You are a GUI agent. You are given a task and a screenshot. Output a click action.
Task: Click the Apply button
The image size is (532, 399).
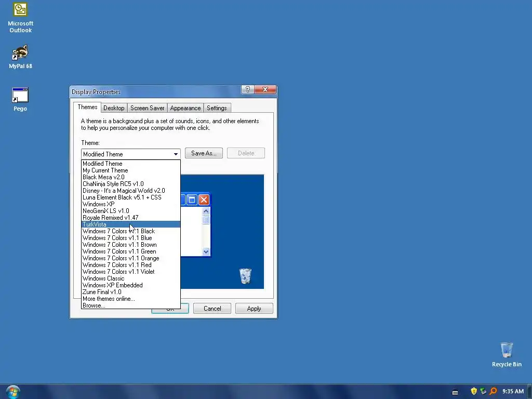click(x=254, y=309)
